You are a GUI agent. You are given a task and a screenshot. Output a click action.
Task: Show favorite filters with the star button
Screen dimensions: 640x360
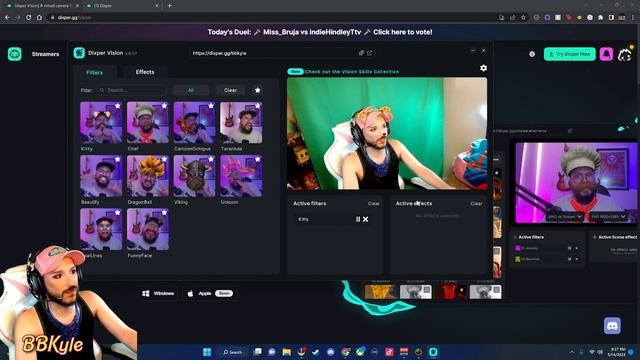(x=258, y=90)
